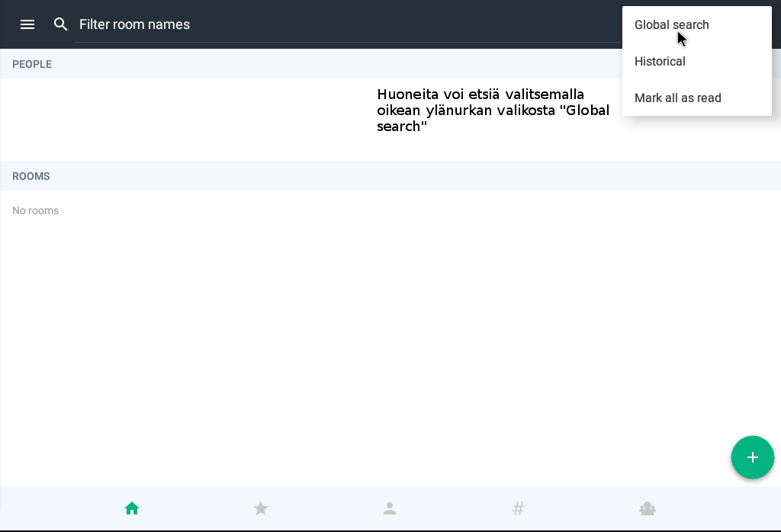This screenshot has width=781, height=532.
Task: Select Global search from the menu
Action: click(672, 24)
